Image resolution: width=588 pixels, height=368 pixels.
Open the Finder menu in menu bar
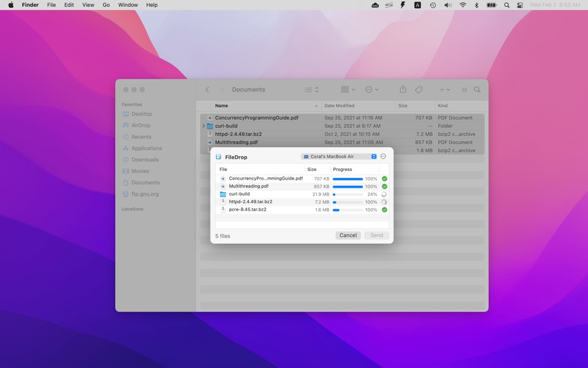(30, 5)
